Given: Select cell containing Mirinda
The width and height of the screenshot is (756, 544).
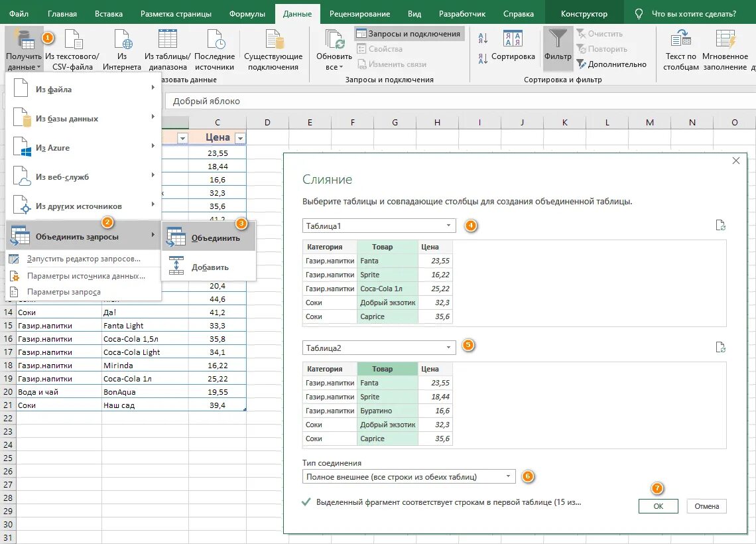Looking at the screenshot, I should pyautogui.click(x=145, y=366).
